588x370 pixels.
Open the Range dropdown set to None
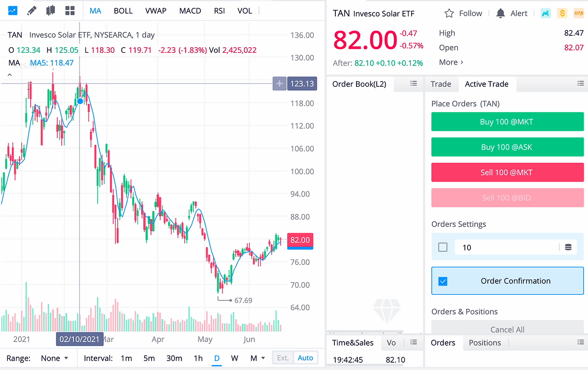pyautogui.click(x=55, y=358)
